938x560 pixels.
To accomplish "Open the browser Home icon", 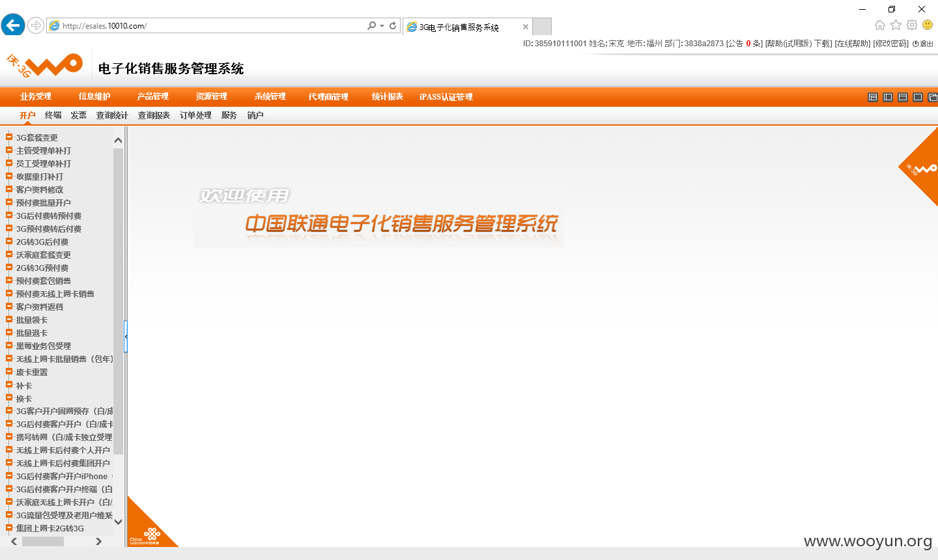I will point(880,25).
